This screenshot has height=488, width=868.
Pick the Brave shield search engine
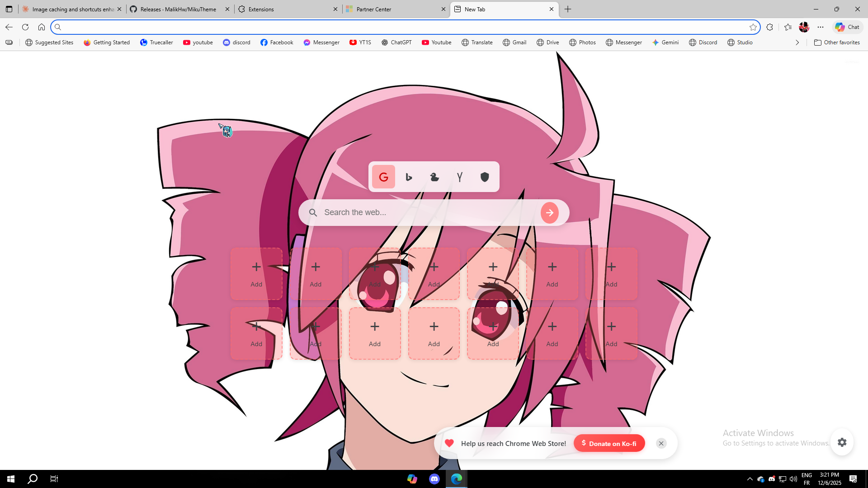pyautogui.click(x=485, y=177)
